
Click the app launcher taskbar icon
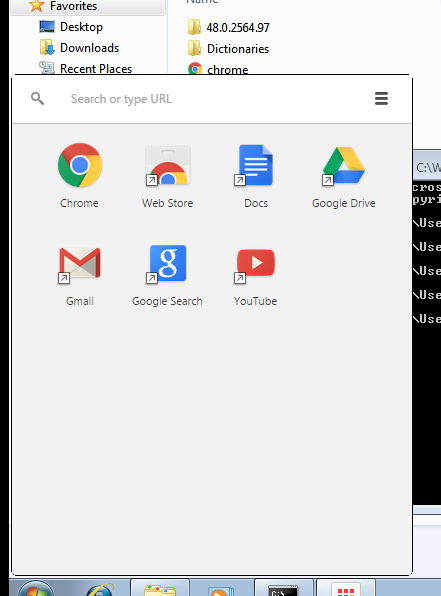[x=346, y=588]
